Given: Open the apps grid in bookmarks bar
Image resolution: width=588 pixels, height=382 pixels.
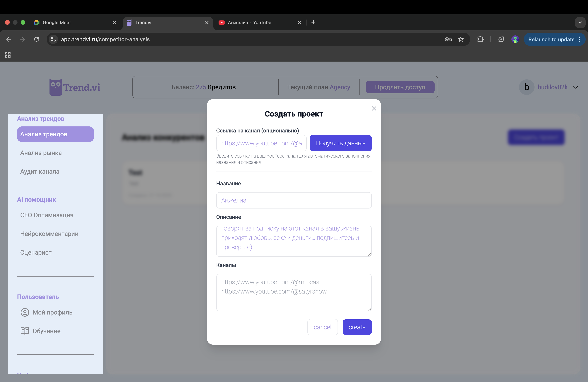Looking at the screenshot, I should tap(8, 55).
